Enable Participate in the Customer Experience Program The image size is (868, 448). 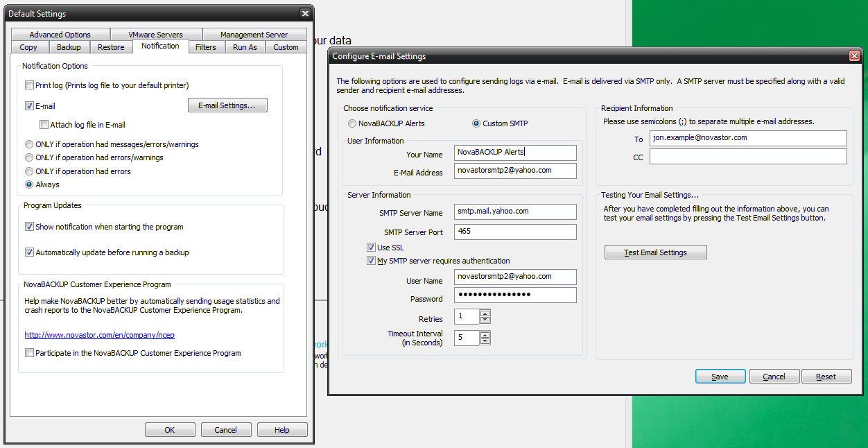(29, 353)
